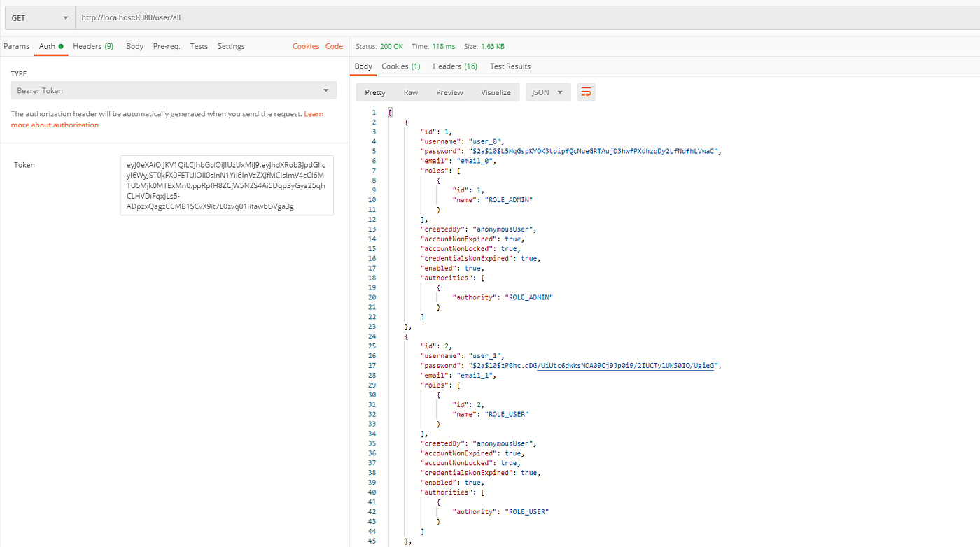Screen dimensions: 980x547
Task: Open the request Settings tab
Action: point(231,46)
